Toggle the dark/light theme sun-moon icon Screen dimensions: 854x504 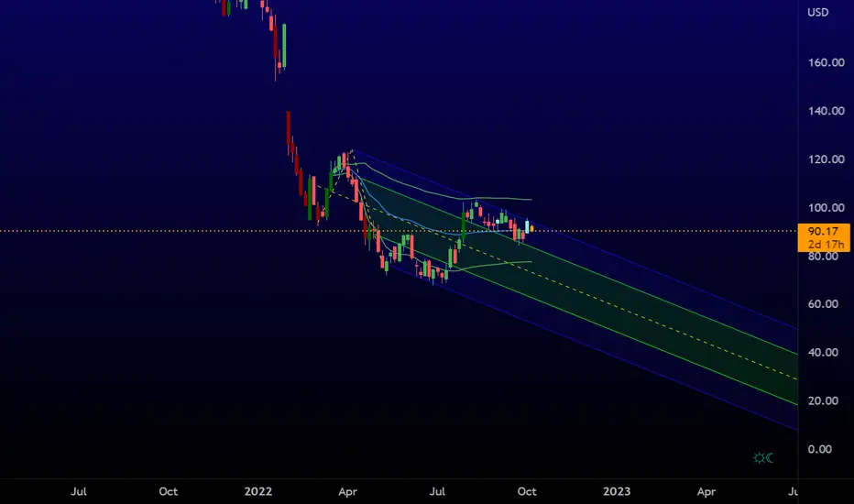point(763,457)
